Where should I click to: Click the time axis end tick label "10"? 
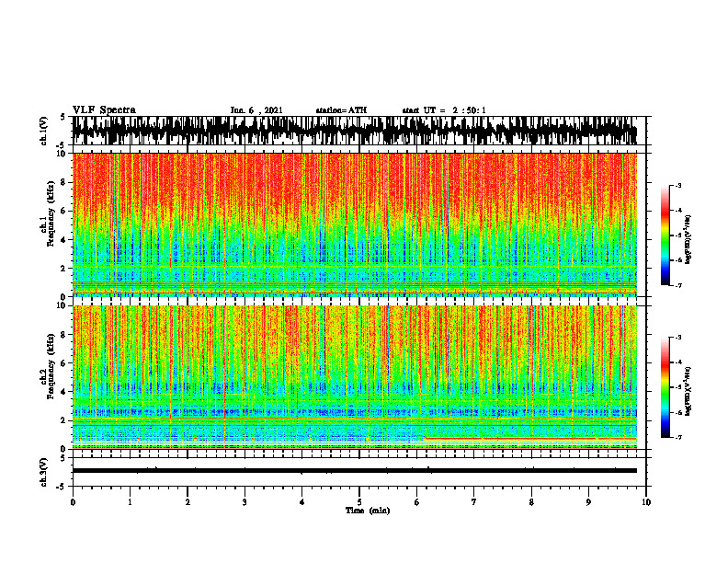point(646,502)
